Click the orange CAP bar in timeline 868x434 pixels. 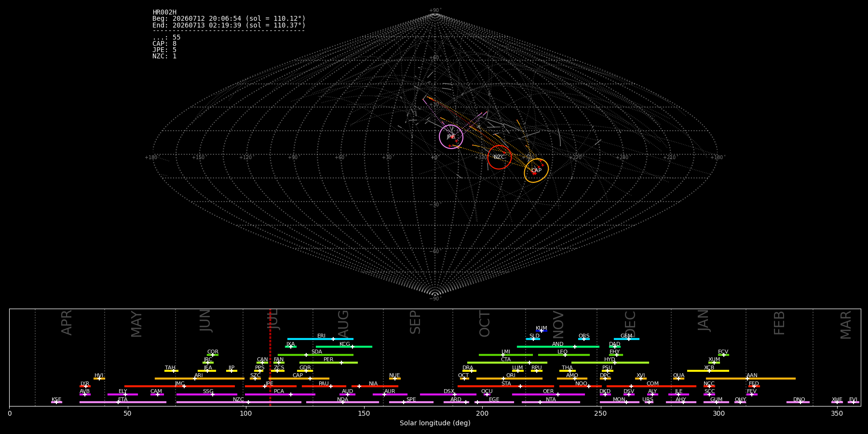[299, 379]
